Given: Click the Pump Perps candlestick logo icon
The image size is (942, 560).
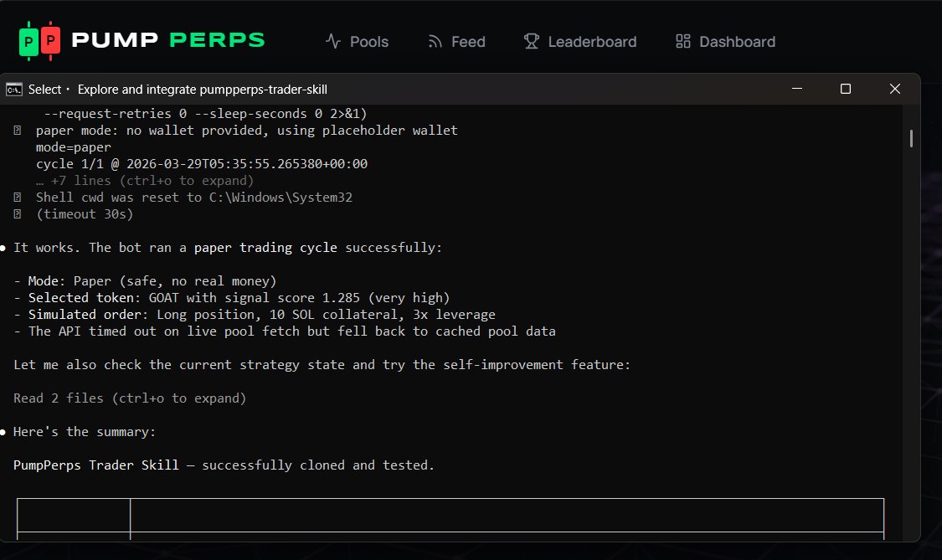Looking at the screenshot, I should tap(39, 41).
